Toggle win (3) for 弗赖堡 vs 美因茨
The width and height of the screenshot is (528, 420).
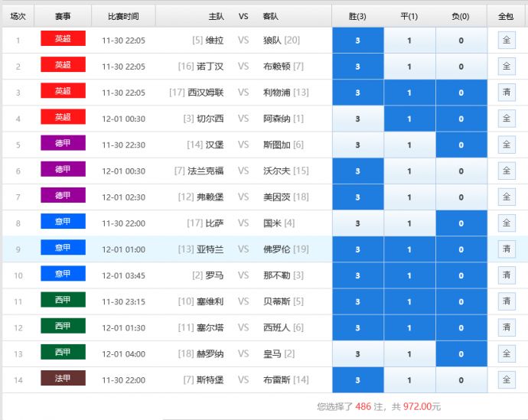click(357, 197)
